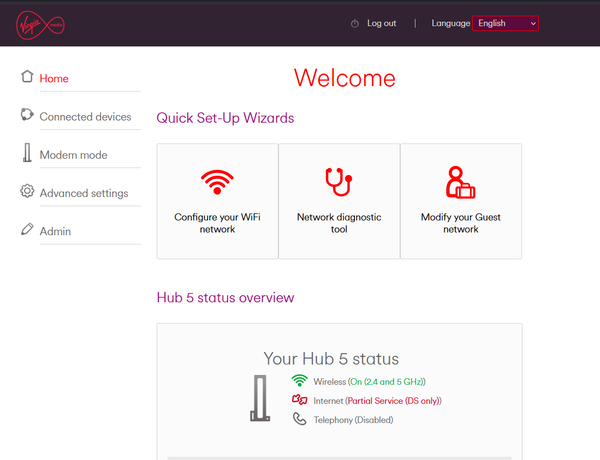Image resolution: width=600 pixels, height=460 pixels.
Task: Select Modem mode in the sidebar
Action: (x=73, y=155)
